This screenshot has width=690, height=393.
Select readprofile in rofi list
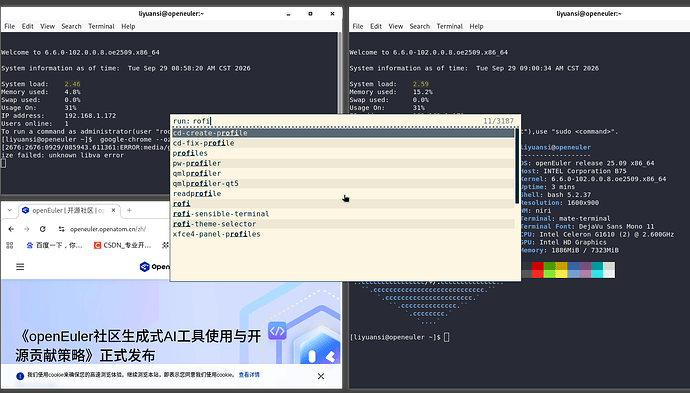pyautogui.click(x=343, y=194)
